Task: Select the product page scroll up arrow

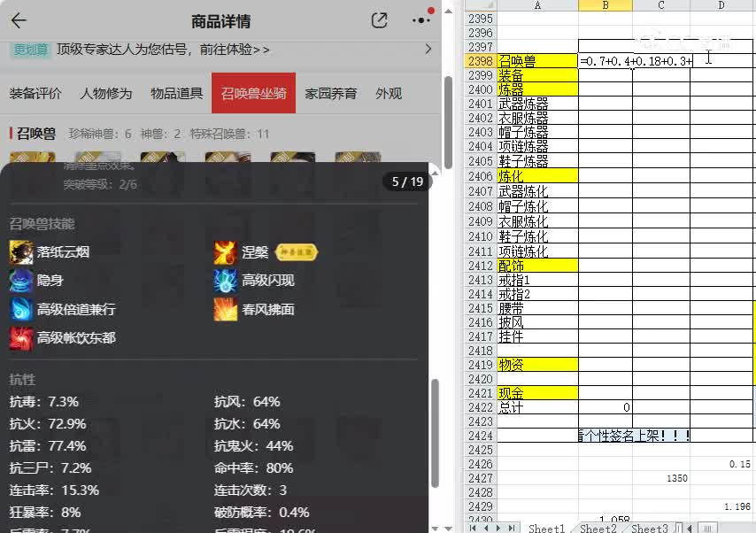Action: [x=448, y=12]
